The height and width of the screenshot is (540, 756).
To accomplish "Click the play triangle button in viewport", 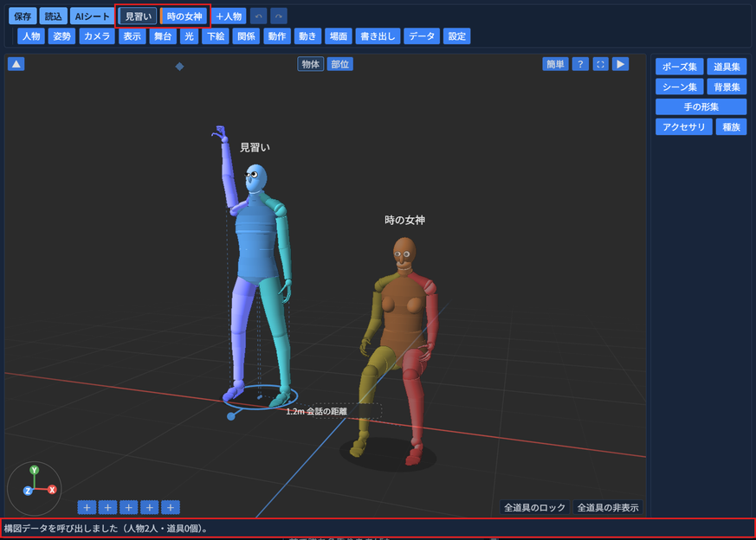I will coord(621,64).
